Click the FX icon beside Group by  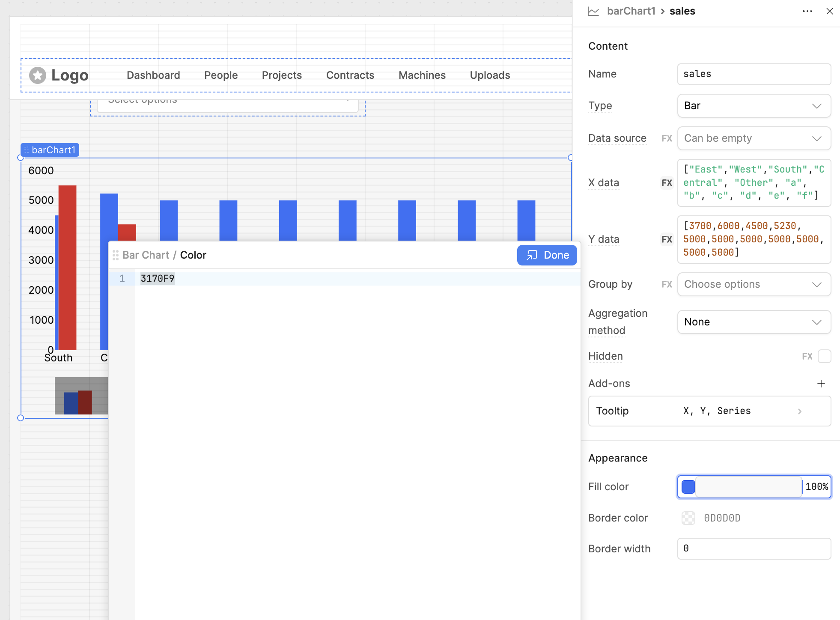tap(667, 284)
